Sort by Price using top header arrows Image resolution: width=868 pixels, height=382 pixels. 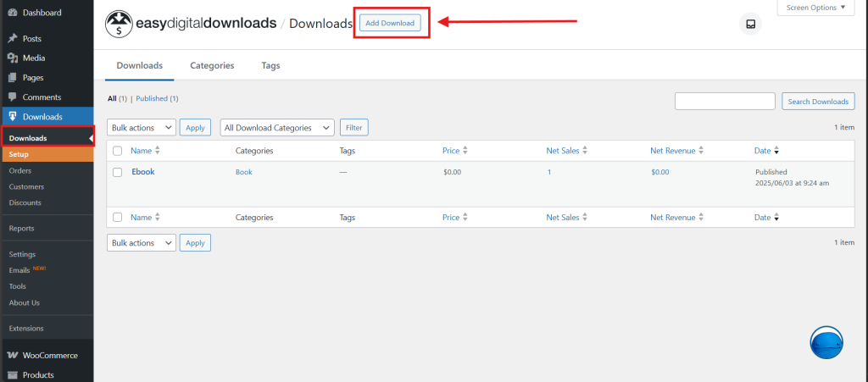click(465, 151)
